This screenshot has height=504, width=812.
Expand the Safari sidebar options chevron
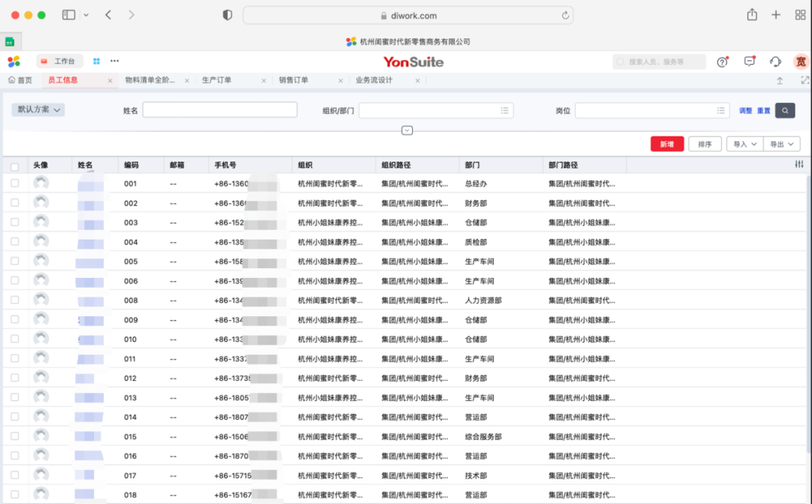(86, 15)
